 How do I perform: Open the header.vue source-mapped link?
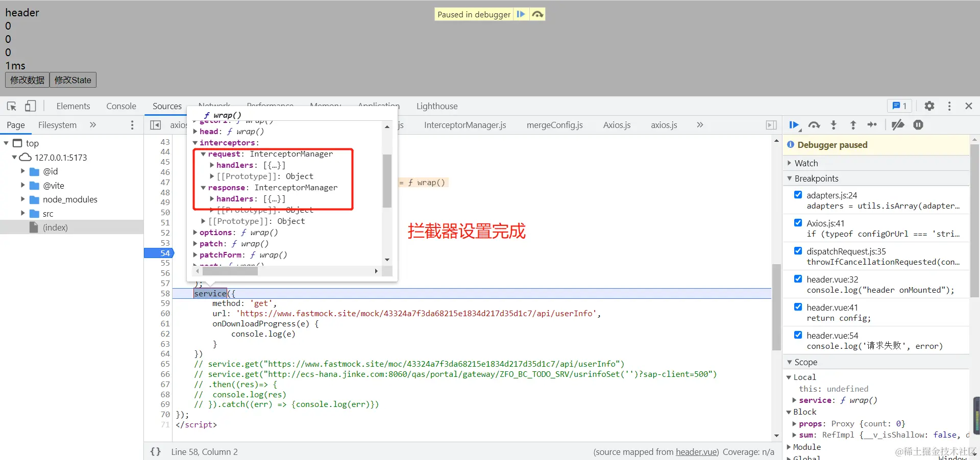(x=697, y=452)
